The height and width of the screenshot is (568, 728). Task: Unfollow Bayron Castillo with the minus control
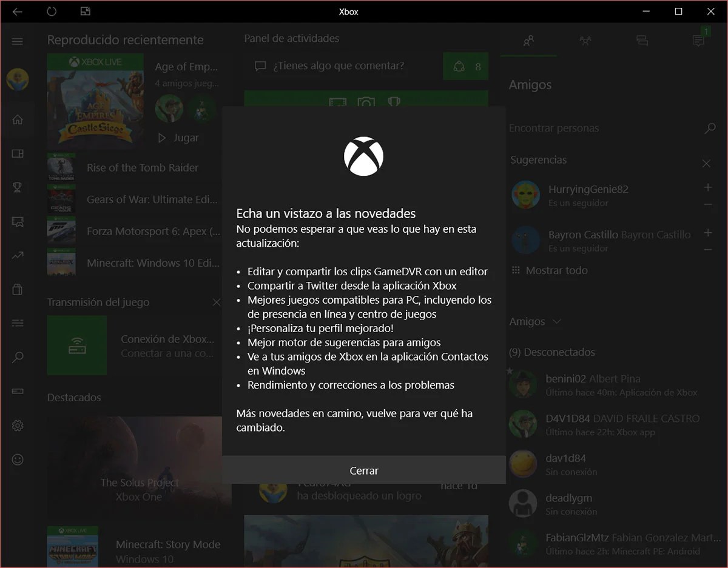pyautogui.click(x=708, y=249)
